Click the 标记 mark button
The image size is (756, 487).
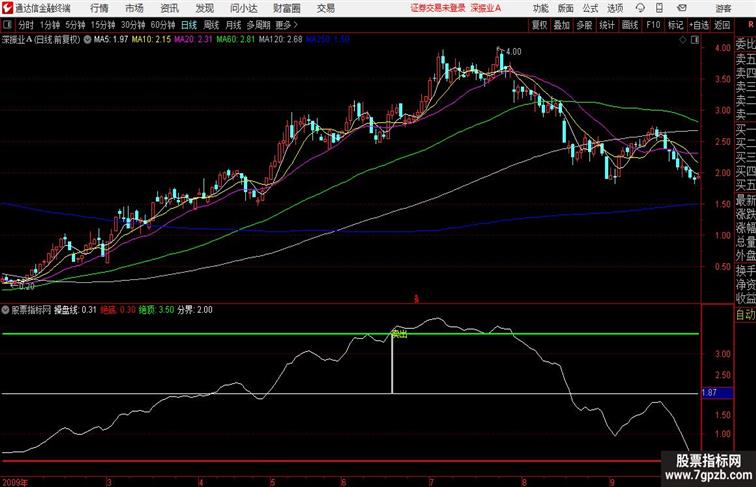(675, 25)
